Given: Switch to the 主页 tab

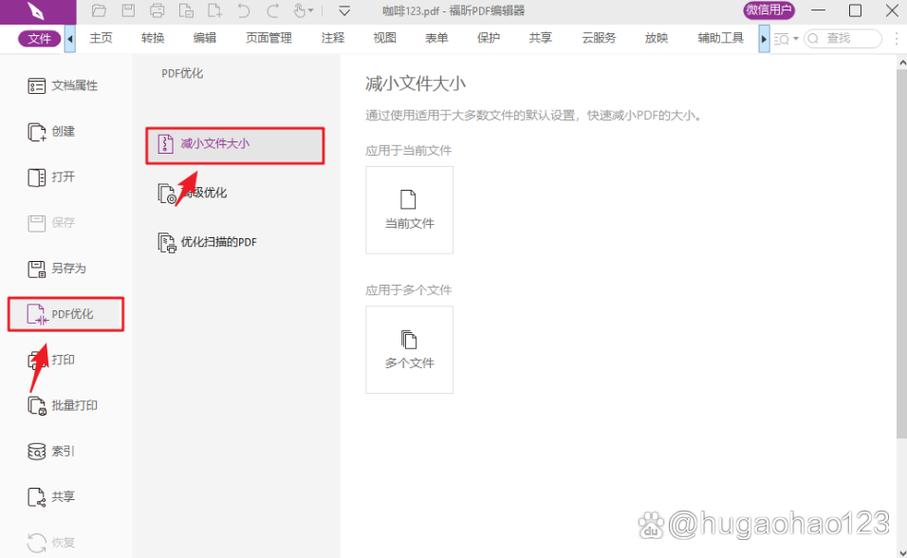Looking at the screenshot, I should pyautogui.click(x=101, y=38).
